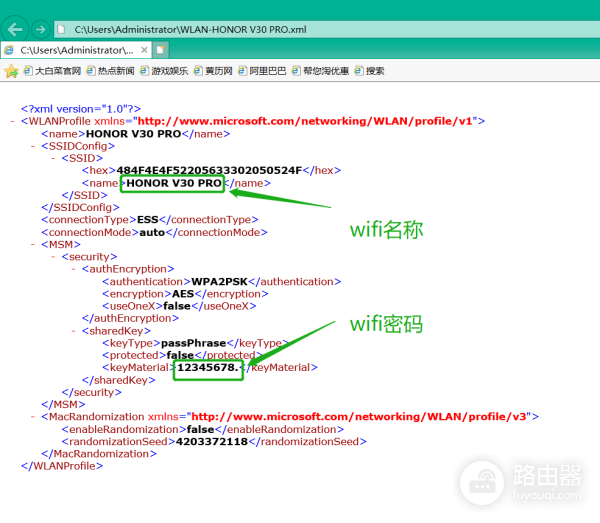Screen dimensions: 600x523
Task: Click the closing </sharedKey> tag
Action: 119,380
